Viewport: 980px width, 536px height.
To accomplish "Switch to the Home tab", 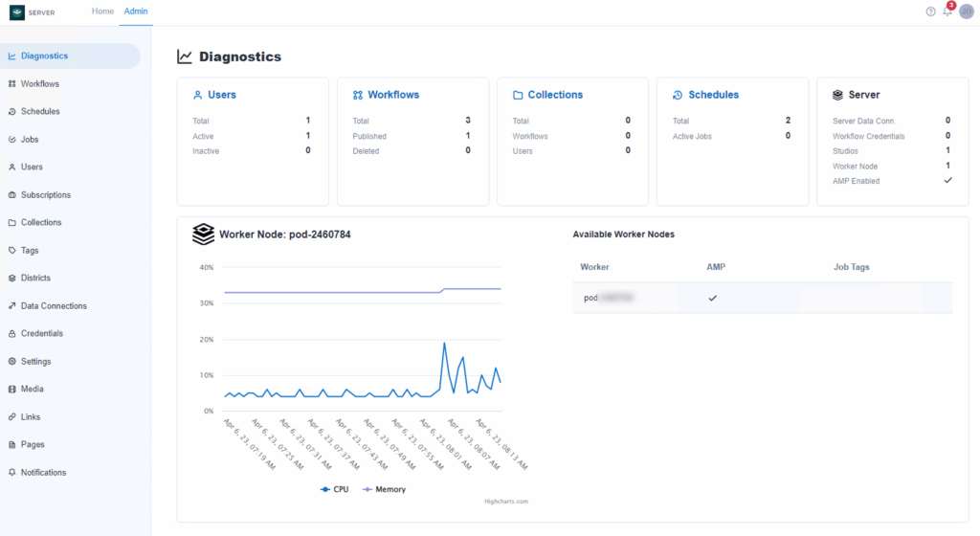I will (102, 11).
